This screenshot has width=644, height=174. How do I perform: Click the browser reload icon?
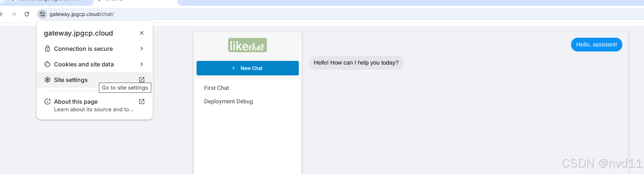tap(27, 14)
